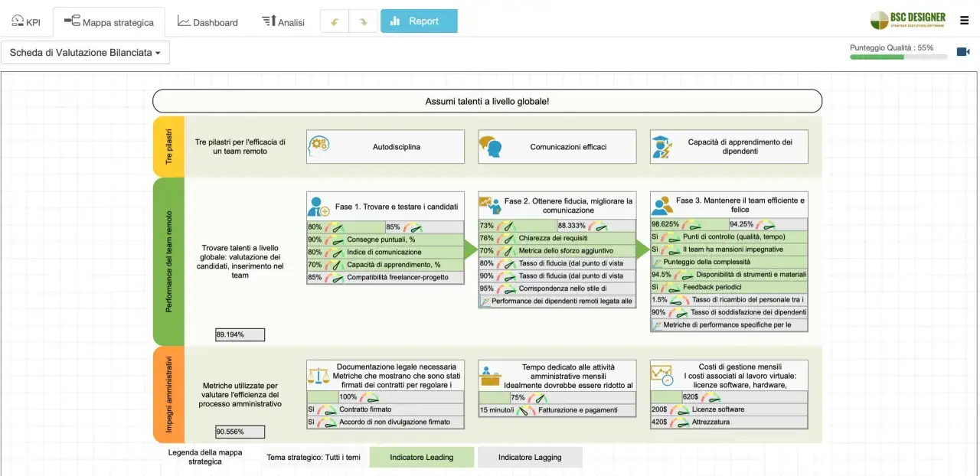The height and width of the screenshot is (476, 980).
Task: Select 'Attrezzatura' cost row
Action: [x=729, y=422]
